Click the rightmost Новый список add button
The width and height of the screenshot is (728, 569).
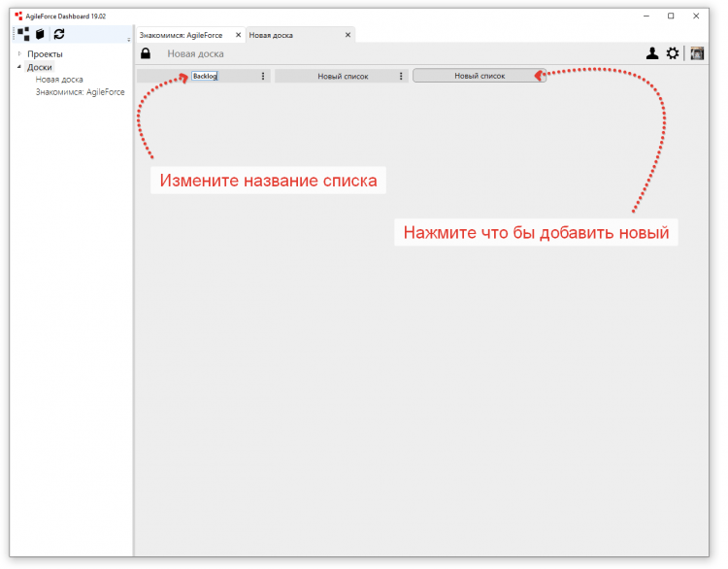coord(480,76)
